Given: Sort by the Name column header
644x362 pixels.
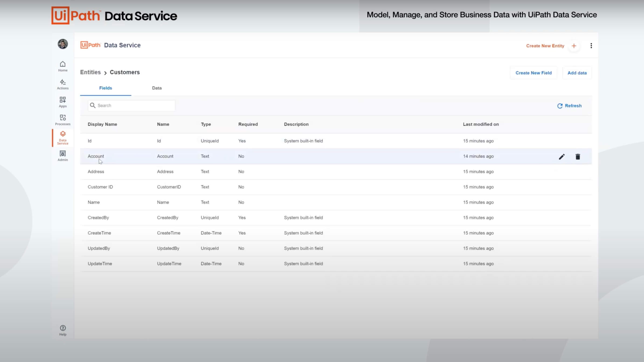Looking at the screenshot, I should click(163, 124).
